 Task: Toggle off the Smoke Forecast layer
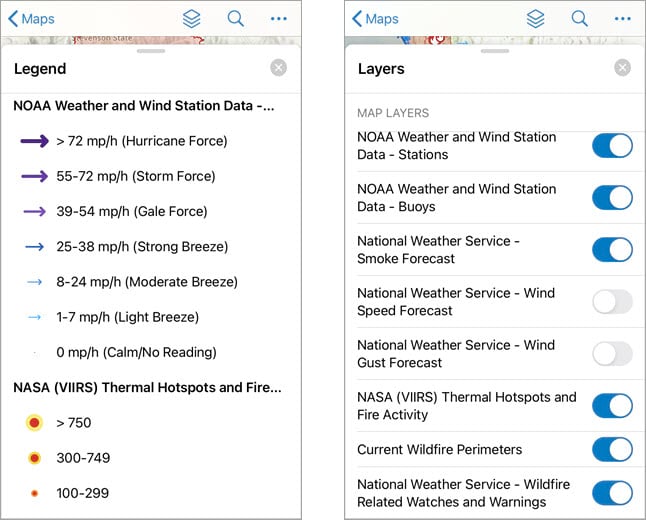click(612, 249)
